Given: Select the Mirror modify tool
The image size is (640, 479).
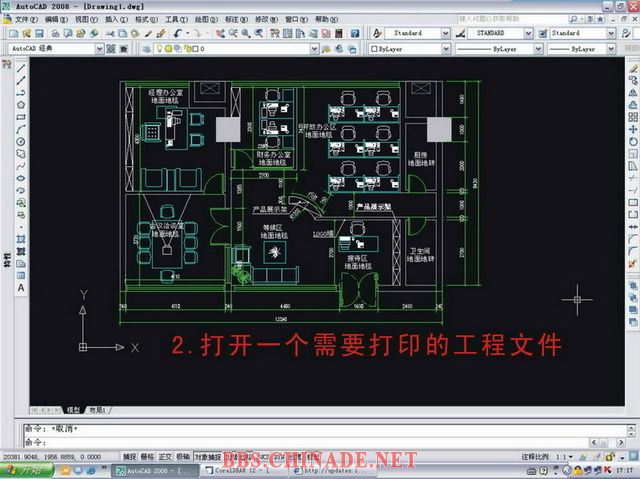Looking at the screenshot, I should coord(633,93).
